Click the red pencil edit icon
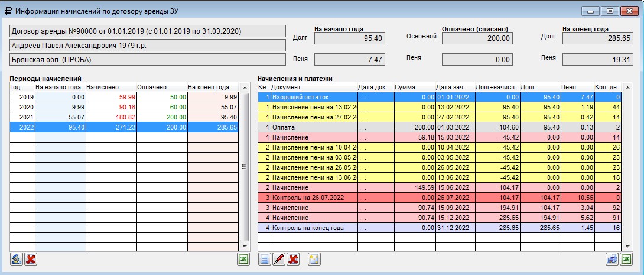Screen dimensions: 644x275 [x=278, y=259]
